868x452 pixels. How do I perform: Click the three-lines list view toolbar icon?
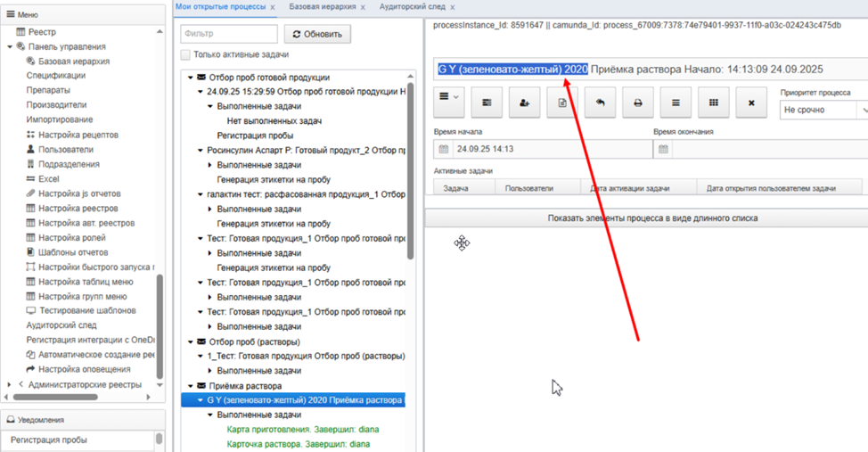676,103
